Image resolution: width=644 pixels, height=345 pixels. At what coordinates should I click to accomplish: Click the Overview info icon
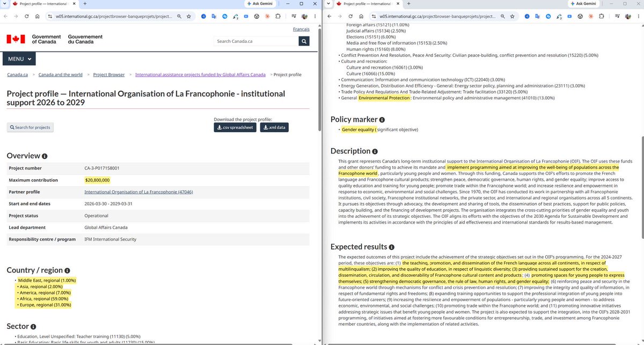pyautogui.click(x=45, y=156)
